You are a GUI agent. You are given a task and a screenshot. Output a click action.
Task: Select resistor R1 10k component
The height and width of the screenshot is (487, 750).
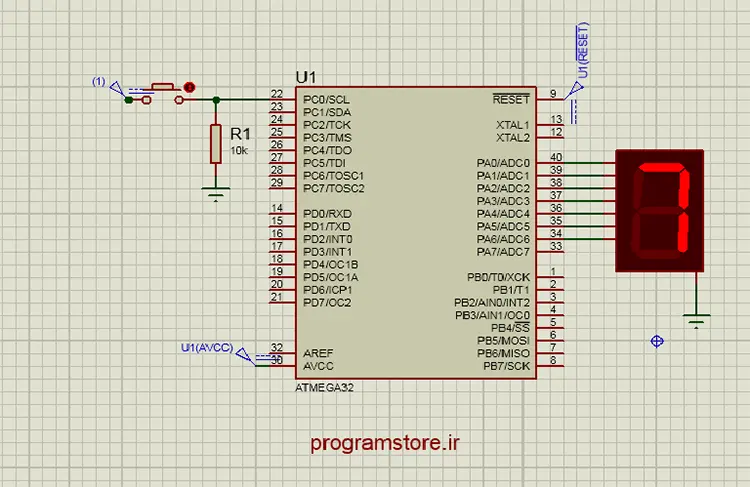pyautogui.click(x=216, y=144)
